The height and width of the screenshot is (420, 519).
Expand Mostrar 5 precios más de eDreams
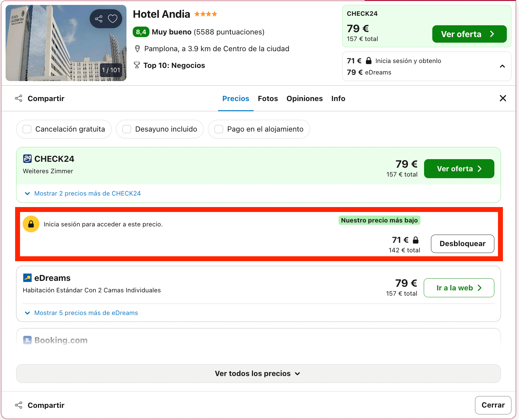tap(81, 313)
